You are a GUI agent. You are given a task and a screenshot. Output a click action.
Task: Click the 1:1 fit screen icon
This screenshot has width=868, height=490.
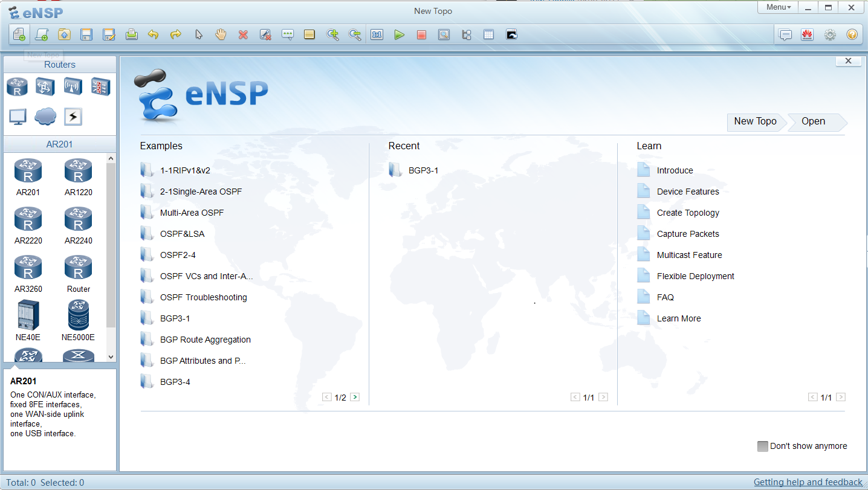pos(377,35)
